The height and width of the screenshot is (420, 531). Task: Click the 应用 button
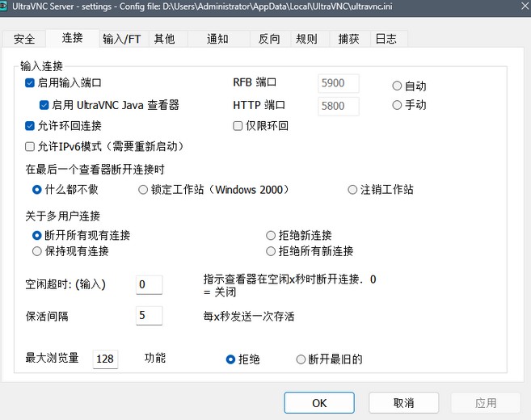pyautogui.click(x=486, y=403)
